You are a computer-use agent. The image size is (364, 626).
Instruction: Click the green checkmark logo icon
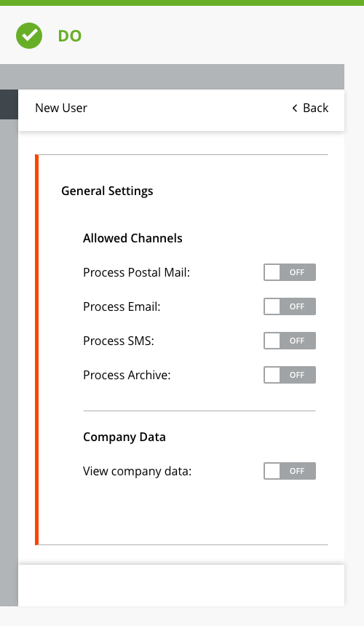[29, 36]
